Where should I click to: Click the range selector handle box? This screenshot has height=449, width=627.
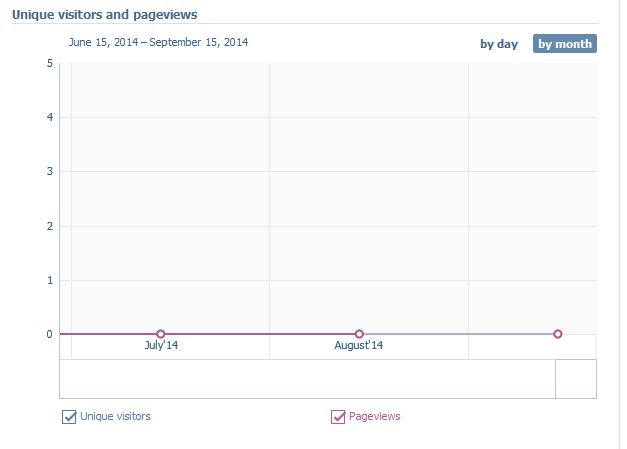(576, 379)
